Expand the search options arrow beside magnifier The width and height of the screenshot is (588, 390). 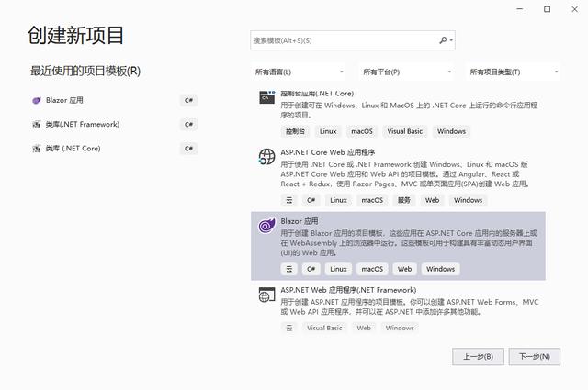pos(451,40)
